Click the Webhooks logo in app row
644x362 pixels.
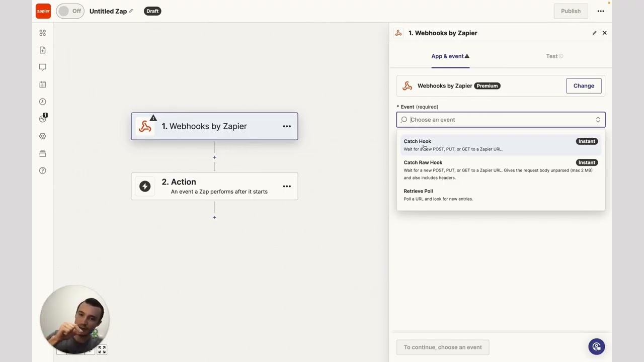pyautogui.click(x=408, y=86)
